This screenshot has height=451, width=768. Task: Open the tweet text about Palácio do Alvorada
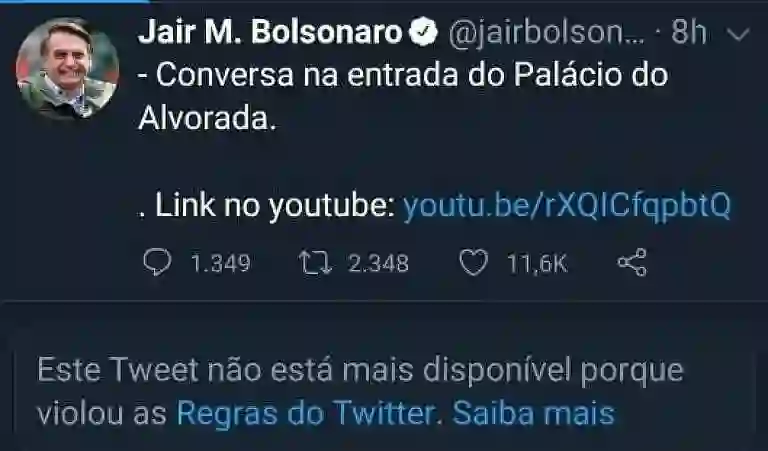(403, 96)
